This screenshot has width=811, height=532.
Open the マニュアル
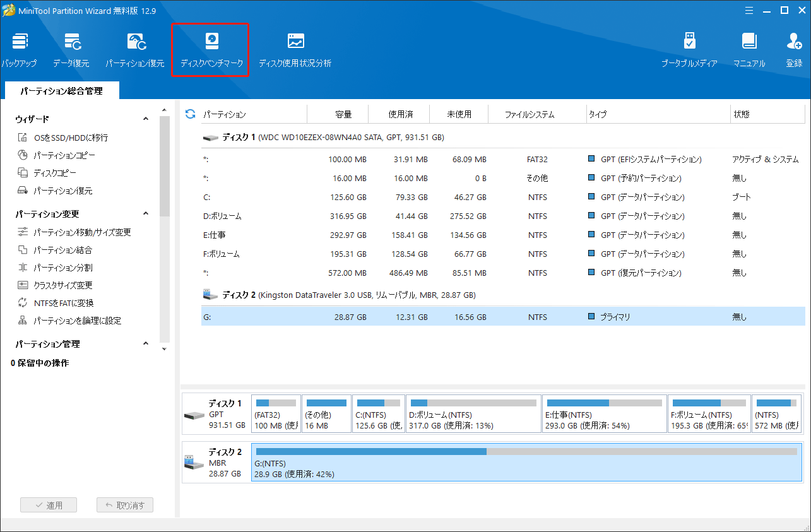click(749, 49)
